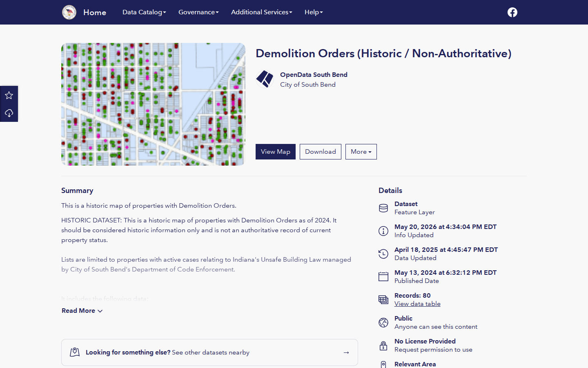Click the arrow on the nearby datasets card
This screenshot has width=588, height=368.
click(x=346, y=352)
